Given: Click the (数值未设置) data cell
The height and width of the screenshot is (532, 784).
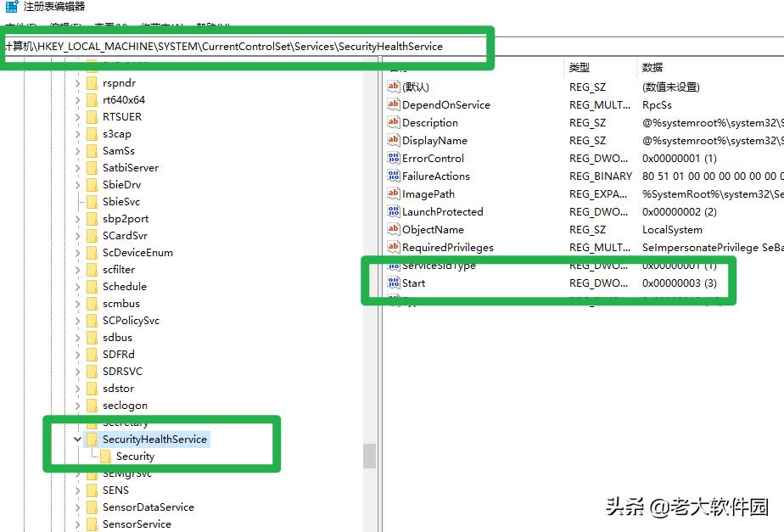Looking at the screenshot, I should [670, 87].
